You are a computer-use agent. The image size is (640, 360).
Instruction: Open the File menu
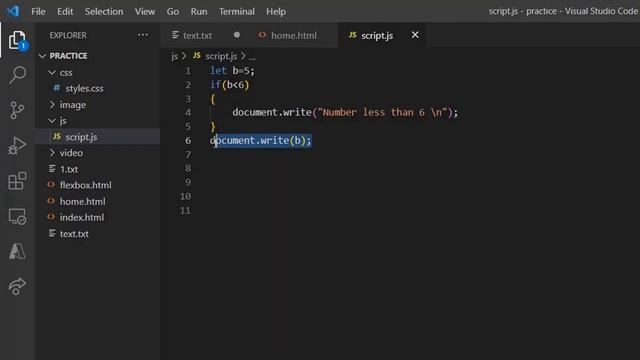pyautogui.click(x=38, y=11)
